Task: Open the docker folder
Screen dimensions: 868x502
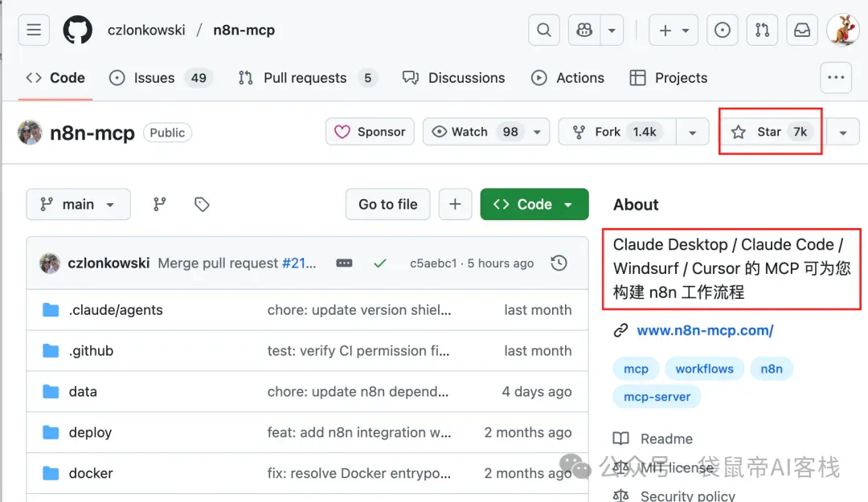Action: click(91, 473)
